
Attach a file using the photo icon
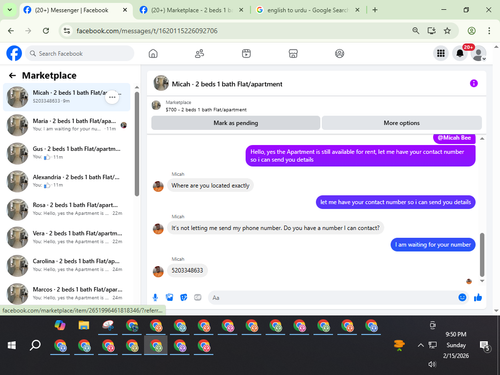tap(169, 297)
